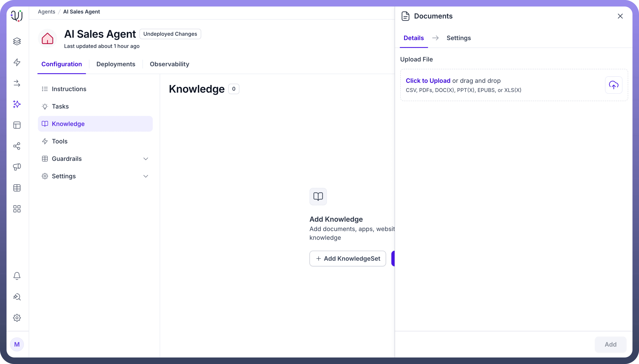Click the share nodes sidebar icon
This screenshot has width=639, height=364.
tap(17, 146)
